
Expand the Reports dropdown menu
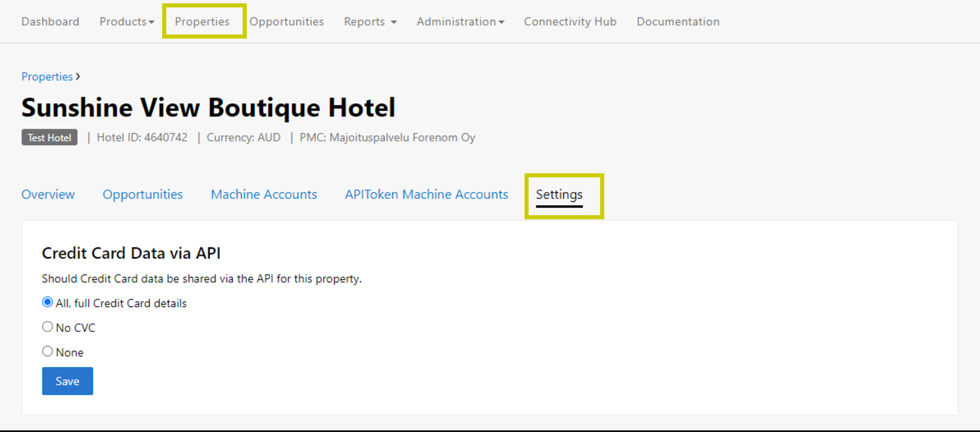pyautogui.click(x=370, y=21)
